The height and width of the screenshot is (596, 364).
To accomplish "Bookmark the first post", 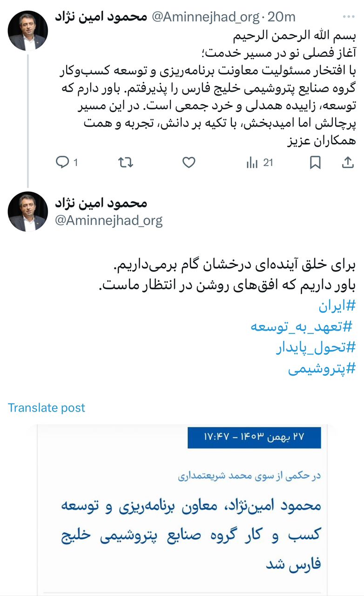I will [x=315, y=163].
